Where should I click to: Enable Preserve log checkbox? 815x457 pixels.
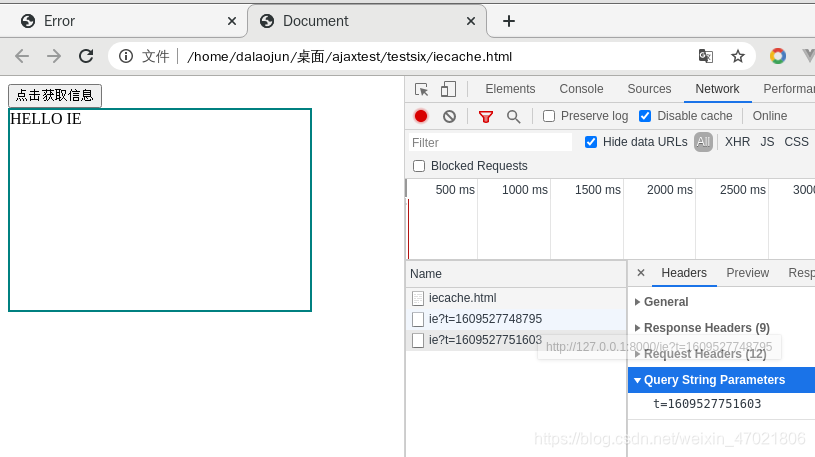point(549,116)
